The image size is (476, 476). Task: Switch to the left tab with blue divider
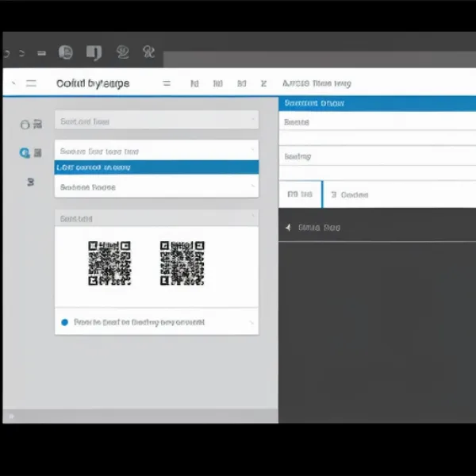tap(299, 194)
